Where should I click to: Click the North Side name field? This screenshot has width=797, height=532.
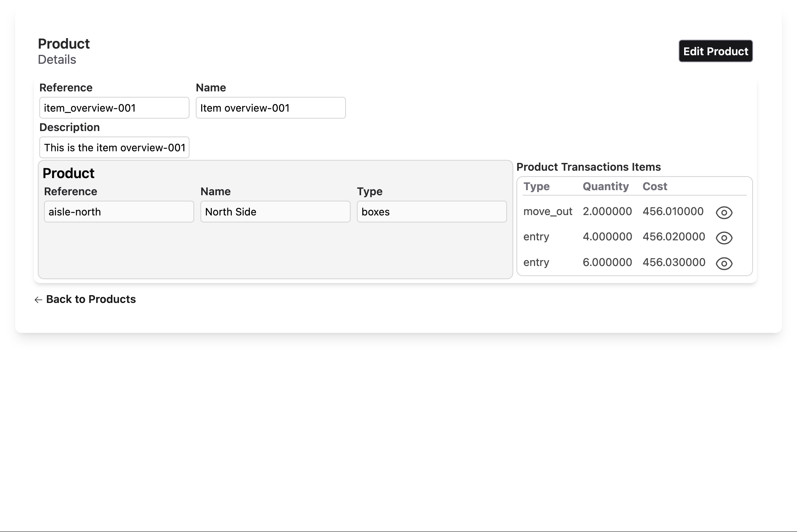click(x=275, y=212)
